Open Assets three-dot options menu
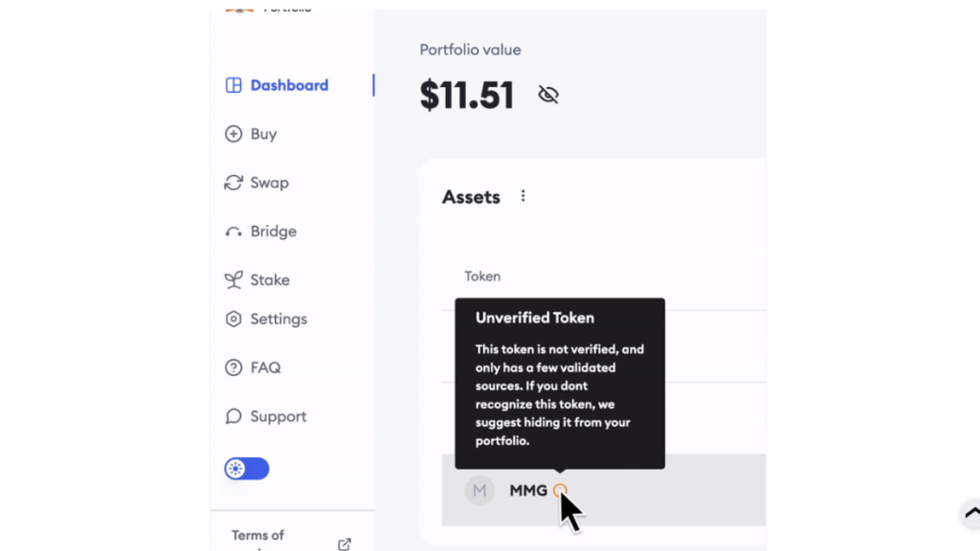Screen dimensions: 980x551 point(523,196)
